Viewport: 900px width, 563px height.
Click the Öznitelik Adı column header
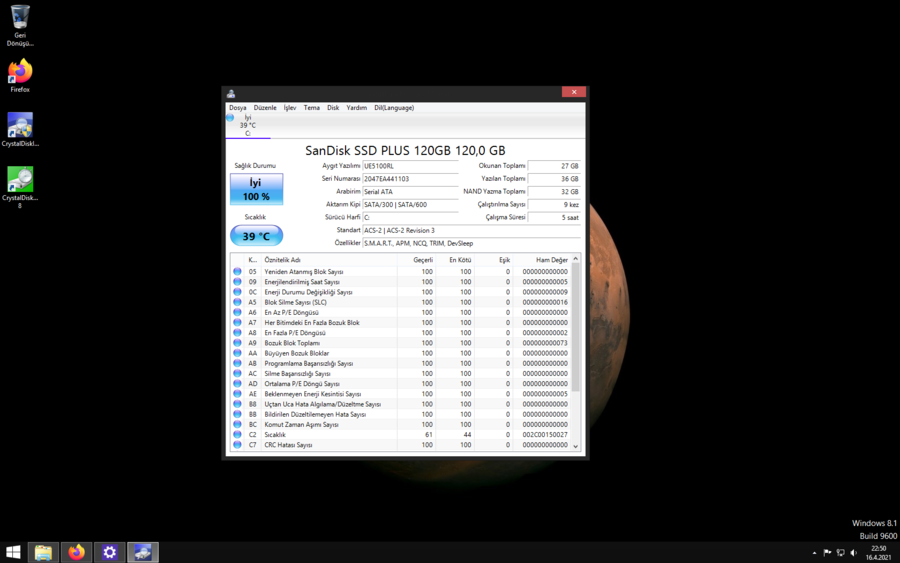click(329, 260)
